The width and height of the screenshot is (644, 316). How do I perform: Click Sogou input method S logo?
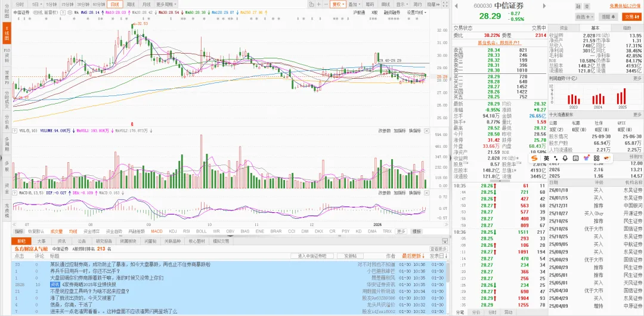[534, 158]
